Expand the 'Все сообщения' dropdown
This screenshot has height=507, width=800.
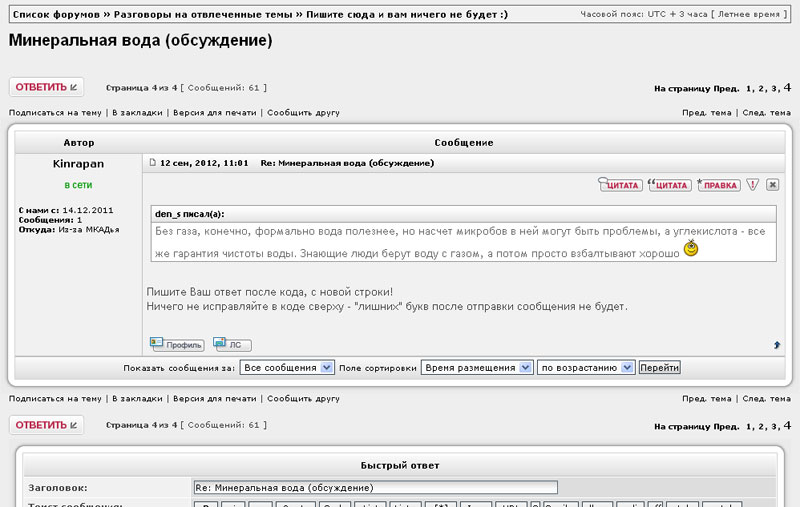tap(287, 368)
